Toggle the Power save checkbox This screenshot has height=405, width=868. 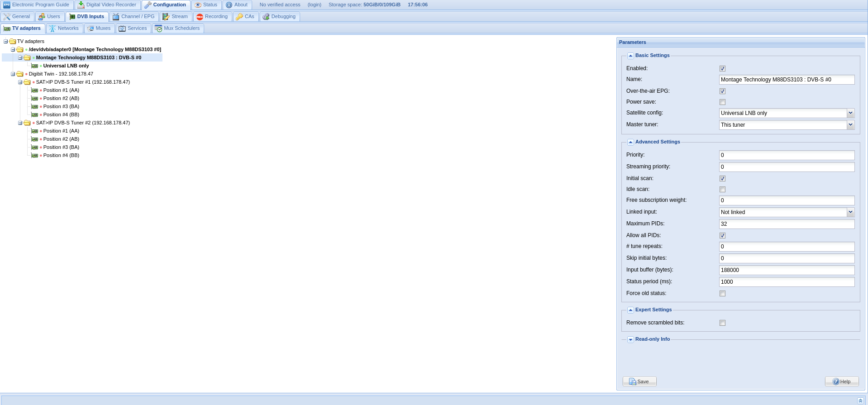[722, 102]
